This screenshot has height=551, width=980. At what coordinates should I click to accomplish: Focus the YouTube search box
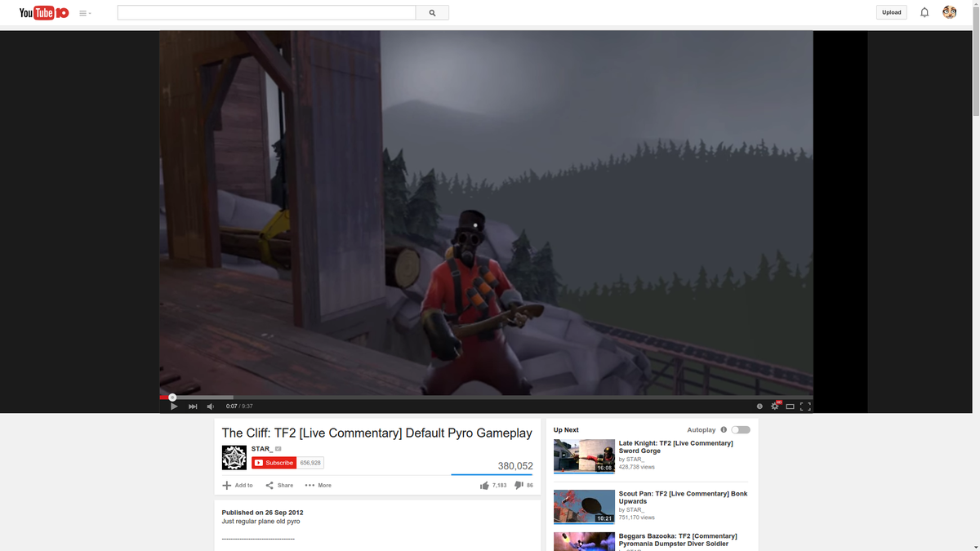266,13
